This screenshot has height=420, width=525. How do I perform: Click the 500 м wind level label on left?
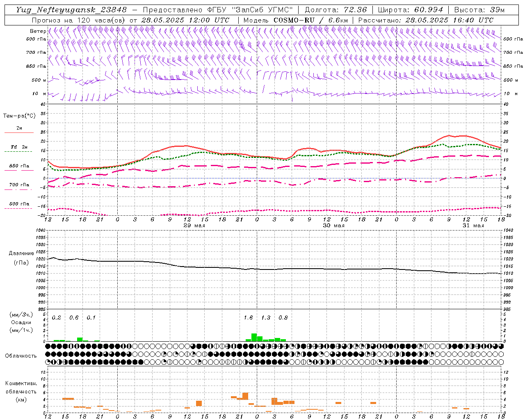coord(39,80)
